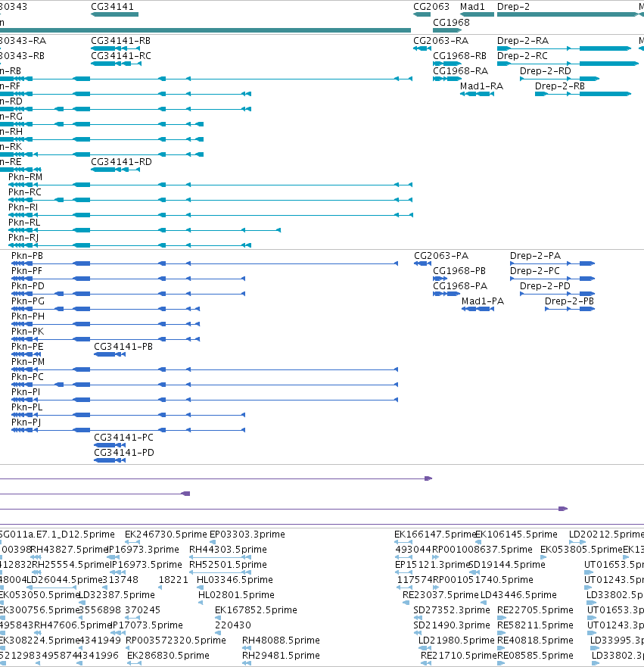Open transcript Pkn-RI
Screen dimensions: 644x667
[23, 207]
